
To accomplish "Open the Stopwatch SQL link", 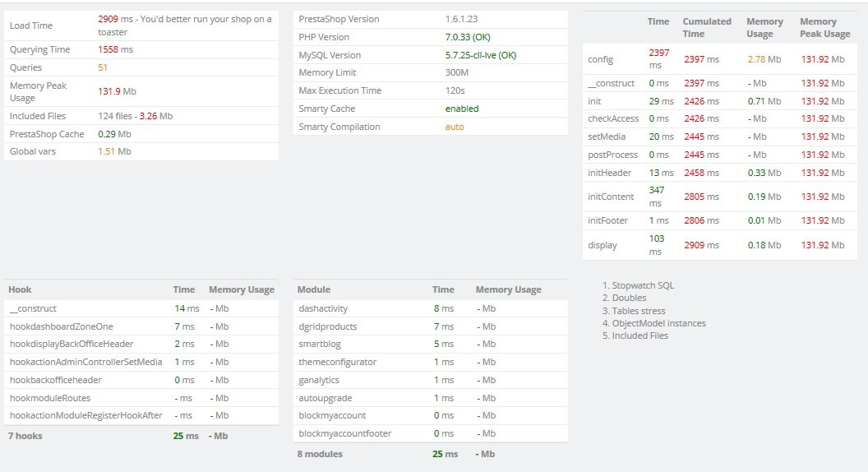I will tap(643, 285).
